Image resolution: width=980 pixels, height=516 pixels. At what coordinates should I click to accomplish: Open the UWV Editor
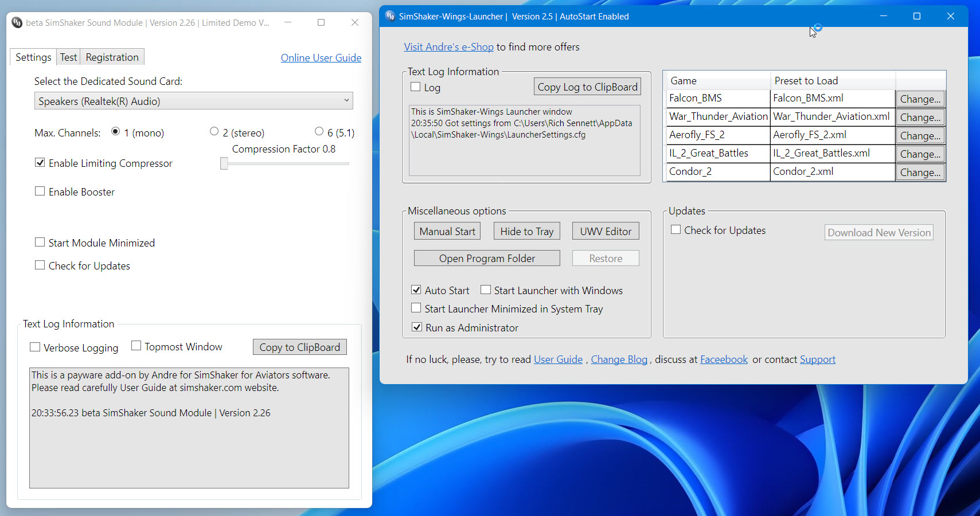pos(606,231)
